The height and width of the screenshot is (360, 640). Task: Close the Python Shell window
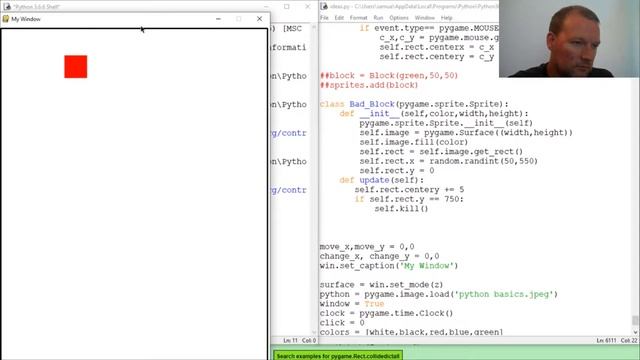[308, 7]
